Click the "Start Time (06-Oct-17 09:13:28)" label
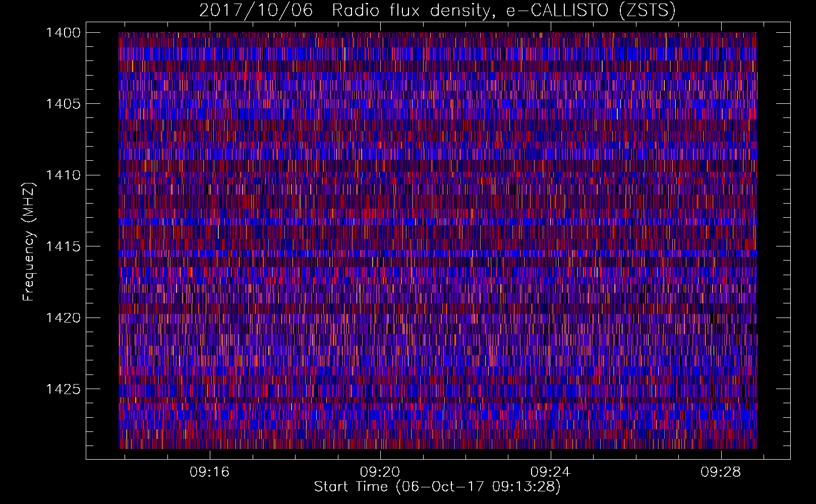Image resolution: width=816 pixels, height=504 pixels. click(437, 487)
